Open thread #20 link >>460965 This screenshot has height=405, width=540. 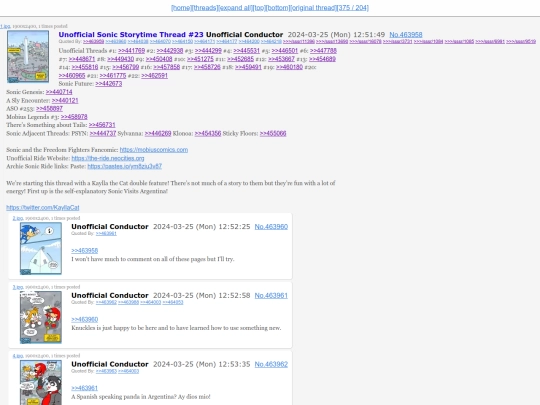(72, 75)
